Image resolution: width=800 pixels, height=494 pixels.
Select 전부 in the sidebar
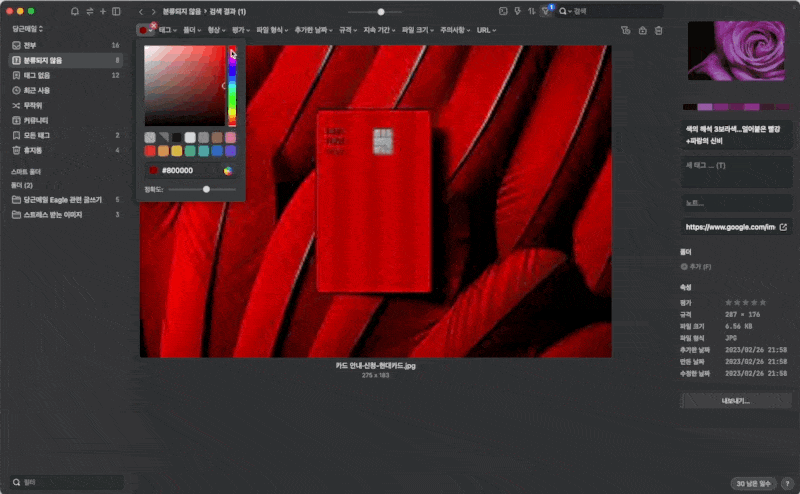pyautogui.click(x=66, y=45)
